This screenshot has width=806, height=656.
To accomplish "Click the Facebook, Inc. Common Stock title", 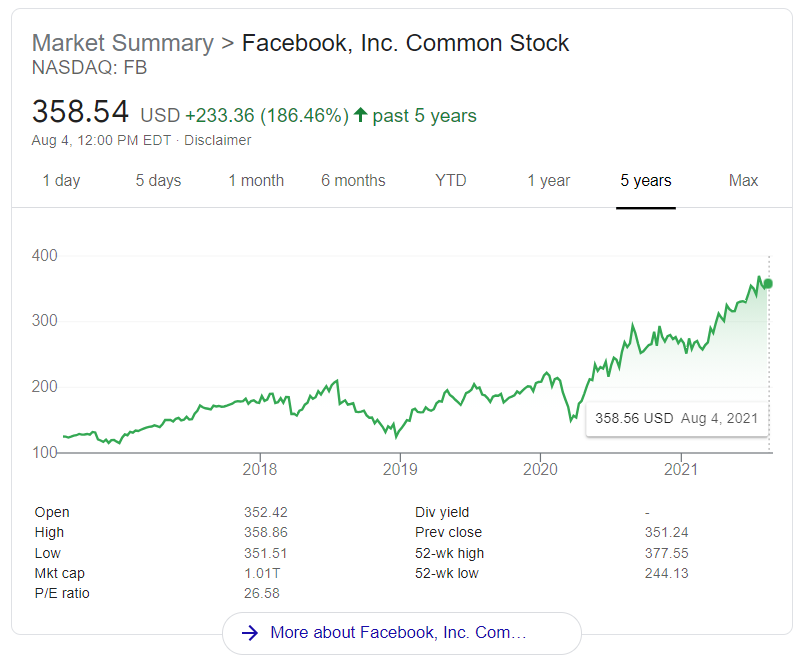I will 405,43.
